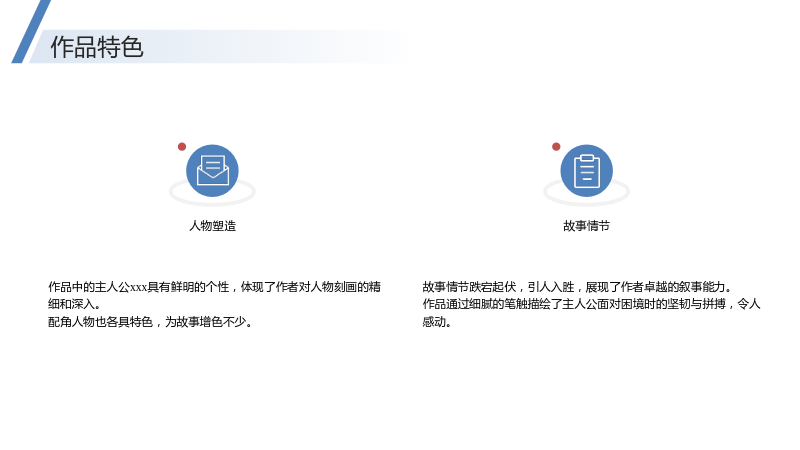This screenshot has height=450, width=800.
Task: Click the clipboard icon above 故事情节
Action: pyautogui.click(x=586, y=170)
